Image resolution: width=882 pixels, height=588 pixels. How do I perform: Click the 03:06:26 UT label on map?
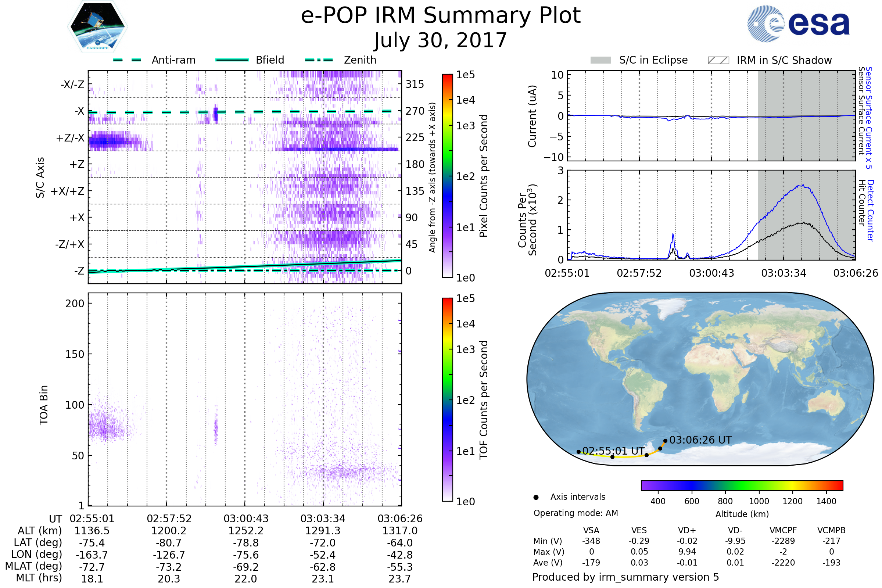click(700, 440)
